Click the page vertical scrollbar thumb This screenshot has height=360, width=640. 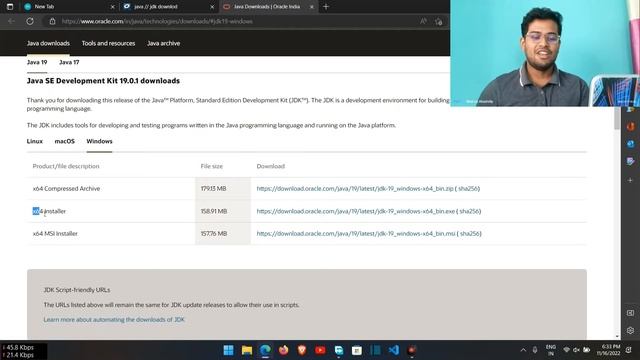(x=617, y=118)
